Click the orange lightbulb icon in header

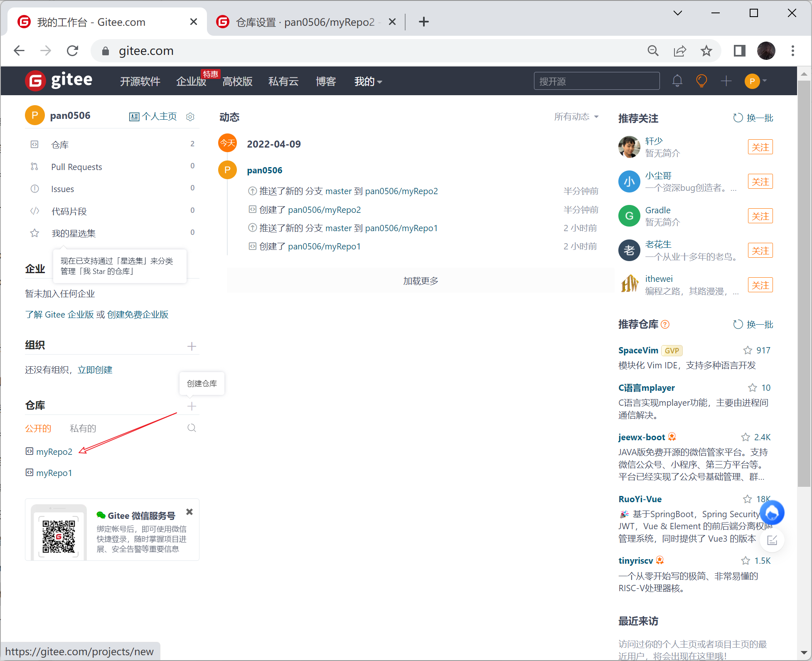point(701,81)
